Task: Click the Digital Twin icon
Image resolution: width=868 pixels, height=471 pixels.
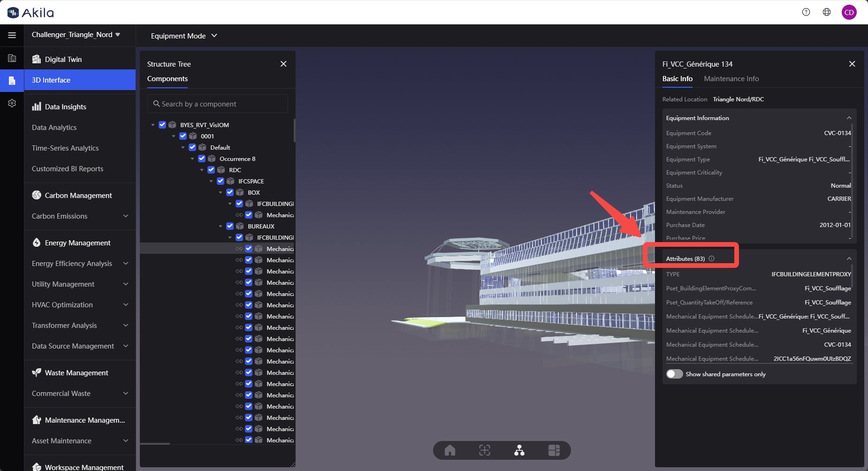Action: [x=37, y=59]
